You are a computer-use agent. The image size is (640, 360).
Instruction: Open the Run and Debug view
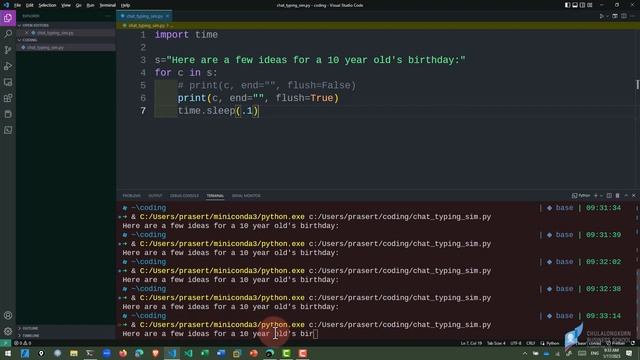click(x=8, y=66)
